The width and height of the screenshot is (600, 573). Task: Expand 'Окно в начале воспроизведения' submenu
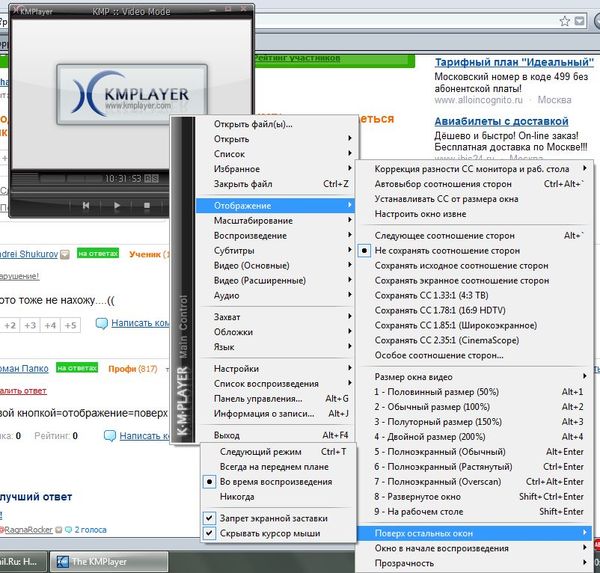point(474,549)
